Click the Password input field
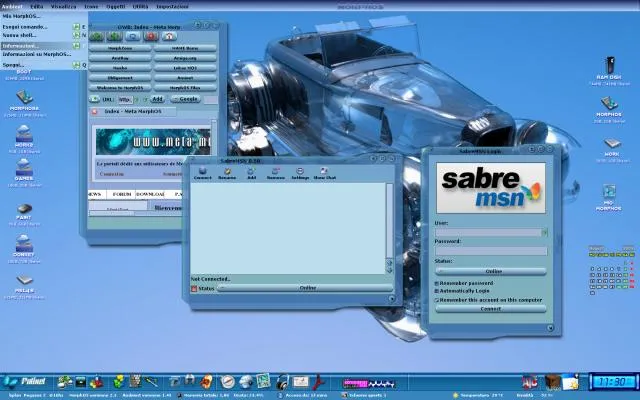Image resolution: width=640 pixels, height=400 pixels. coord(490,251)
